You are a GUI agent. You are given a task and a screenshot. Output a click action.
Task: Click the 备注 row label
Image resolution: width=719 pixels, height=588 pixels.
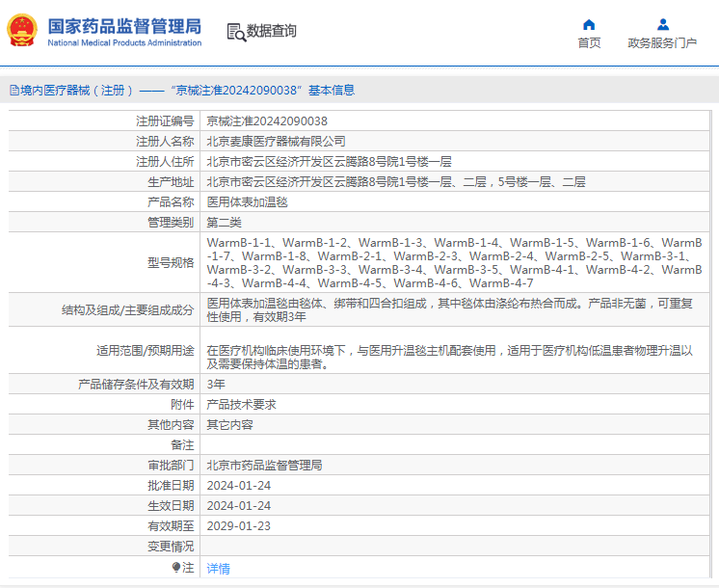tap(182, 445)
